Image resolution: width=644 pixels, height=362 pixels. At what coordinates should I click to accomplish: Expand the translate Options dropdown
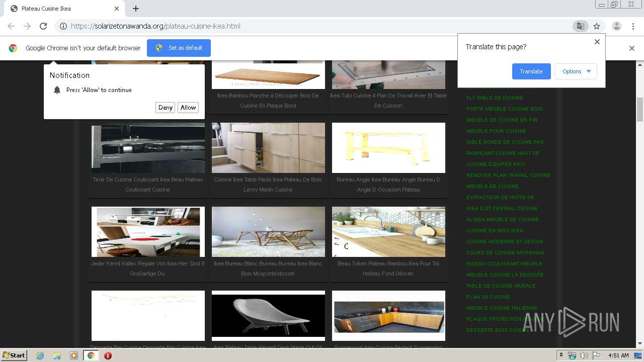coord(576,71)
